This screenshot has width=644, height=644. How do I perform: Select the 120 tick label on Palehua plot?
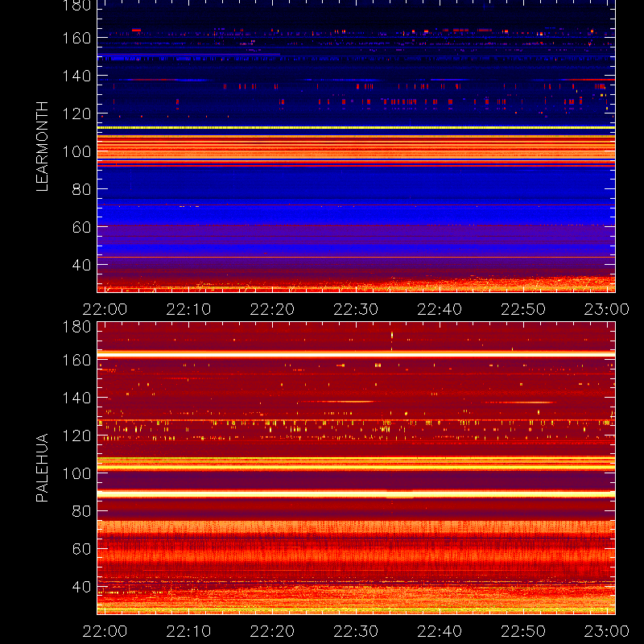point(76,436)
